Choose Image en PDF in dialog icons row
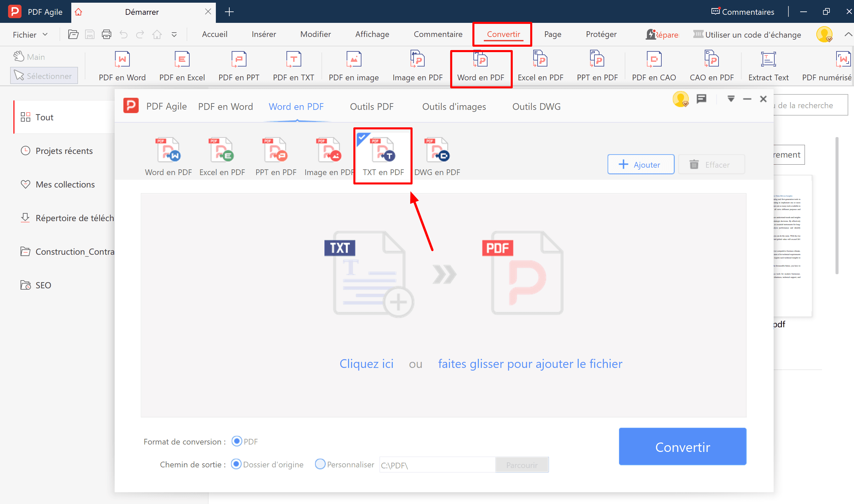Image resolution: width=854 pixels, height=504 pixels. click(x=328, y=157)
